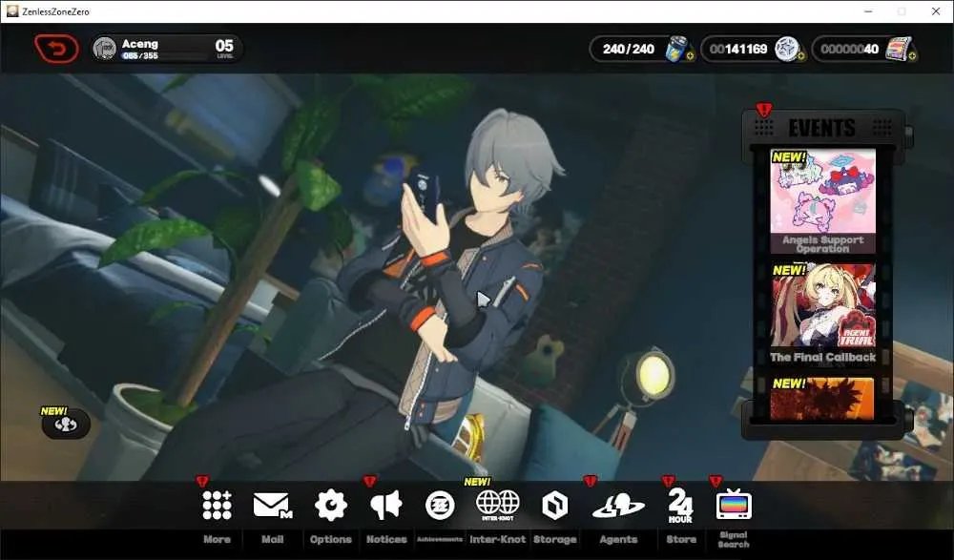The height and width of the screenshot is (560, 954).
Task: Add Dennies with plus button
Action: pyautogui.click(x=800, y=56)
